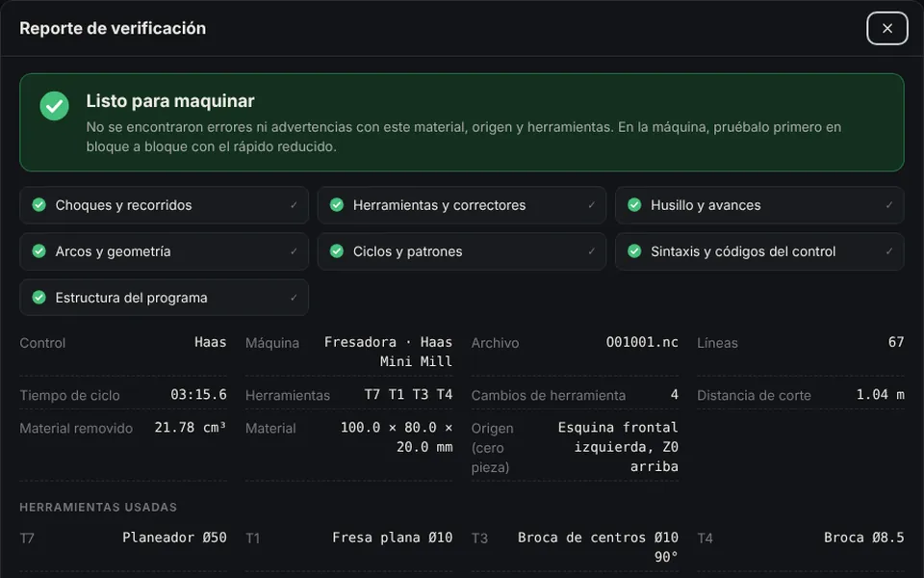Click the Husillo y avances green check icon
Screen dimensions: 924x578
[x=634, y=204]
